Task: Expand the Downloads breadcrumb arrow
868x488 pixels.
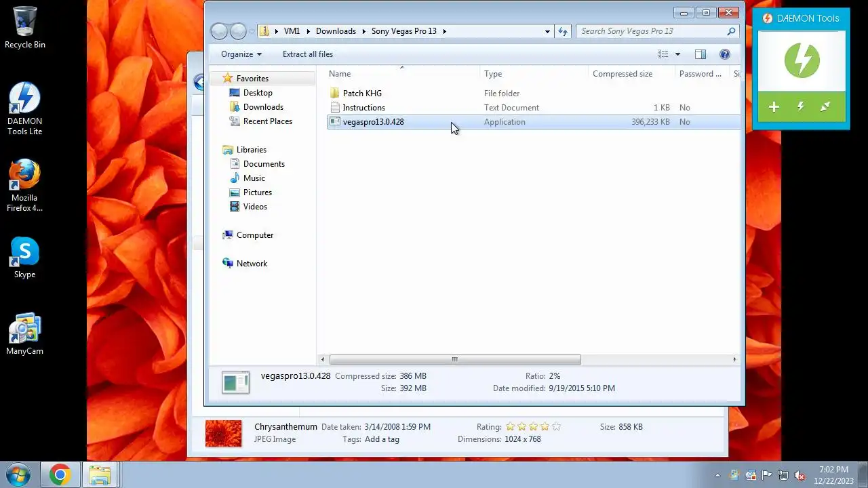Action: pyautogui.click(x=364, y=31)
